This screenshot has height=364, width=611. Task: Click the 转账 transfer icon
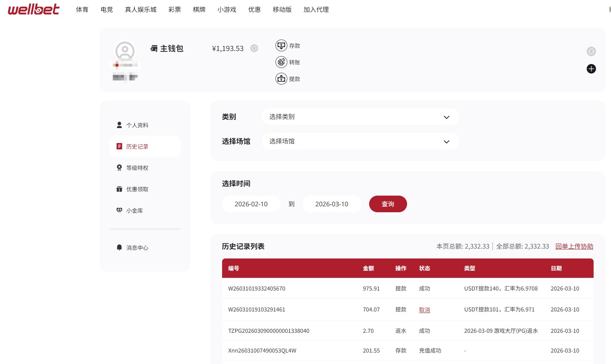click(x=281, y=62)
